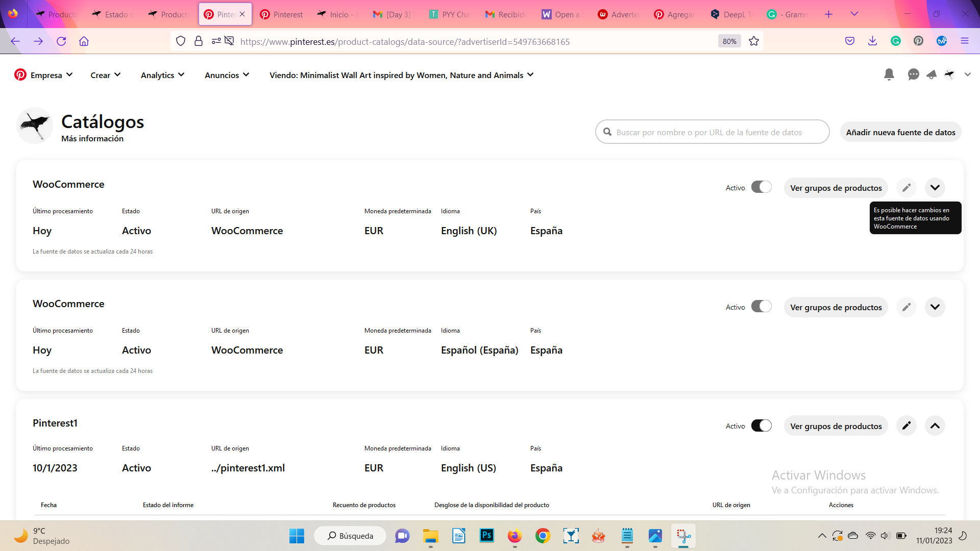The image size is (980, 551).
Task: Switch to the [Day 3] Gmail tab
Action: [395, 14]
